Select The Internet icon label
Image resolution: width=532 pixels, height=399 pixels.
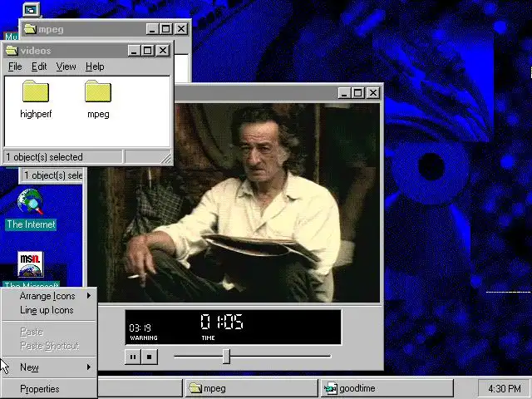tap(31, 224)
